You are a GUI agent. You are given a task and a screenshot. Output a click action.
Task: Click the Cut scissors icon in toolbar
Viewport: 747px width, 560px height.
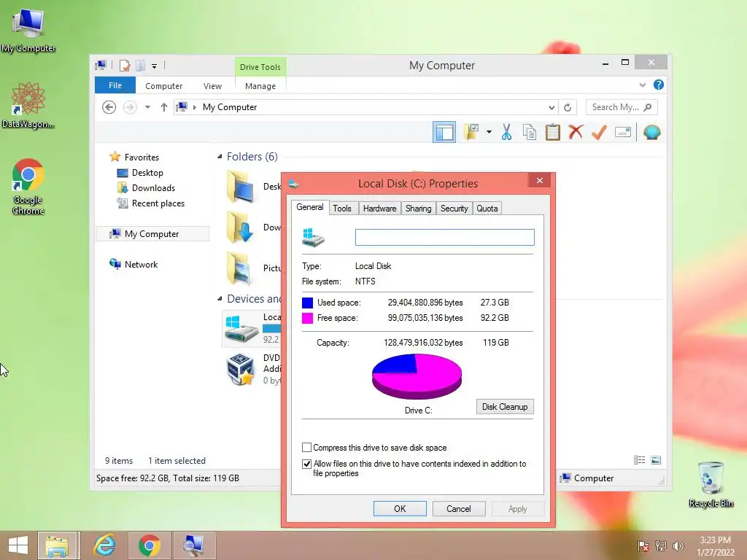coord(506,132)
